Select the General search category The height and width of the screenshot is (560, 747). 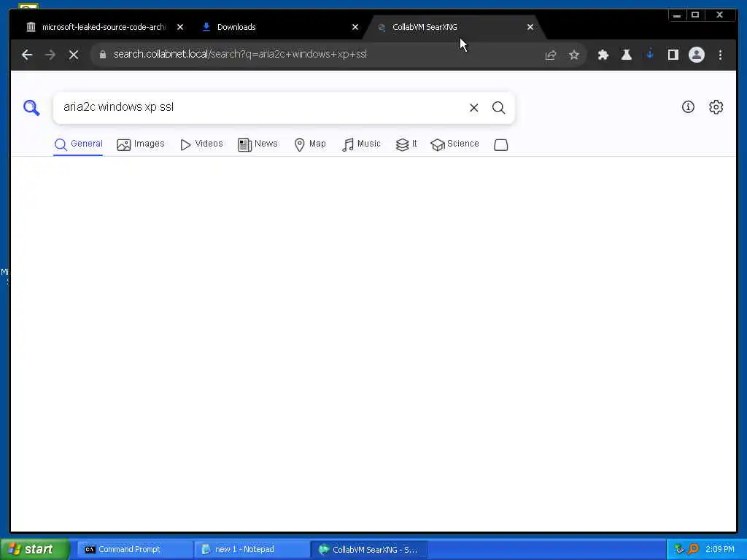[x=78, y=144]
